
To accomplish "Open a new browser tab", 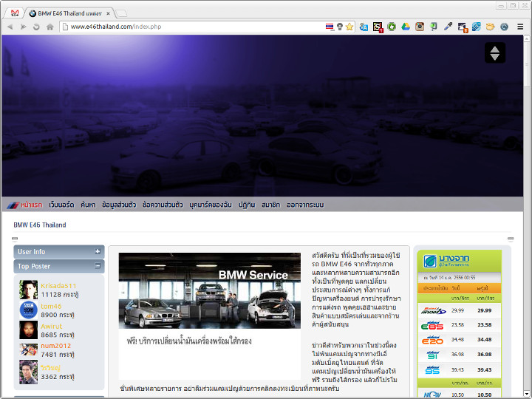I will pos(121,13).
